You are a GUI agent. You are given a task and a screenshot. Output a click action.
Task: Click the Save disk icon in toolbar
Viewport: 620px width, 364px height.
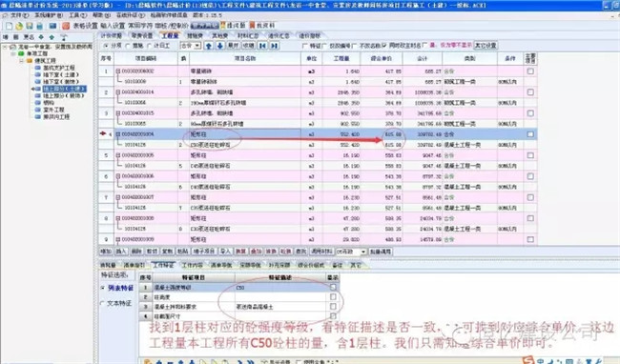30,26
